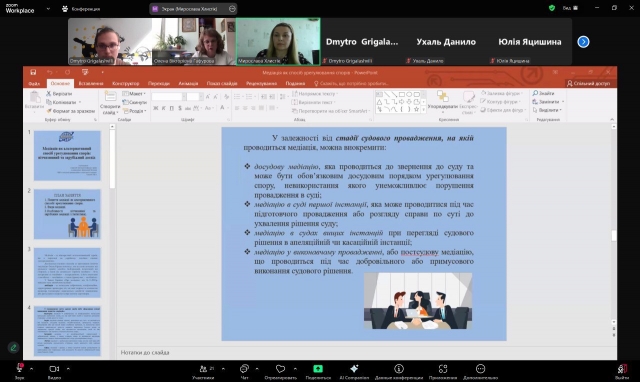
Task: Toggle bold Ж formatting in font group
Action: pyautogui.click(x=156, y=108)
